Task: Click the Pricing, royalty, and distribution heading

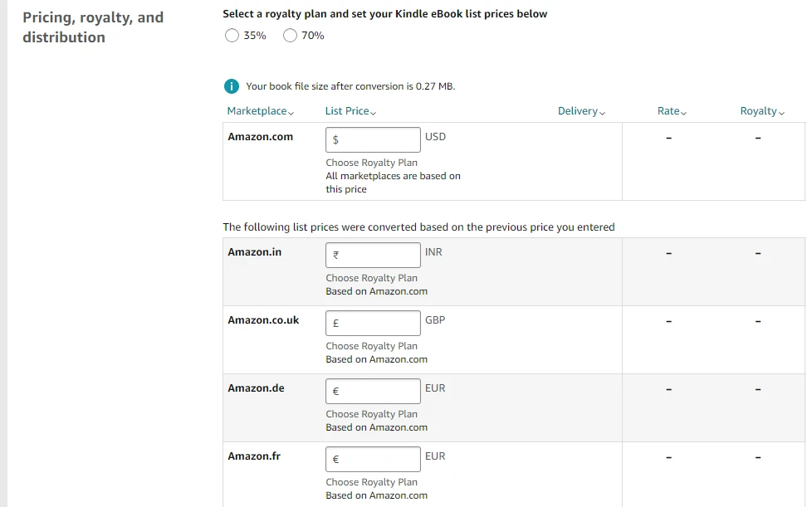Action: point(93,27)
